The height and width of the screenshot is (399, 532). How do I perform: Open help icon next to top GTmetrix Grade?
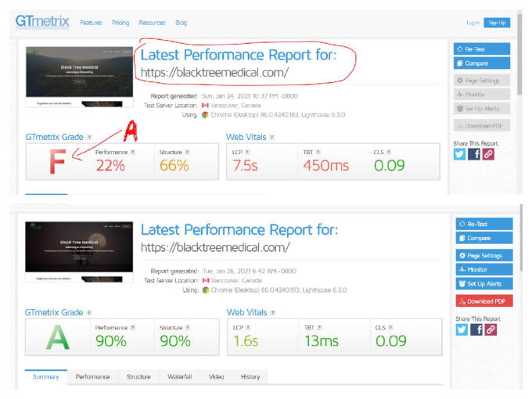[89, 137]
